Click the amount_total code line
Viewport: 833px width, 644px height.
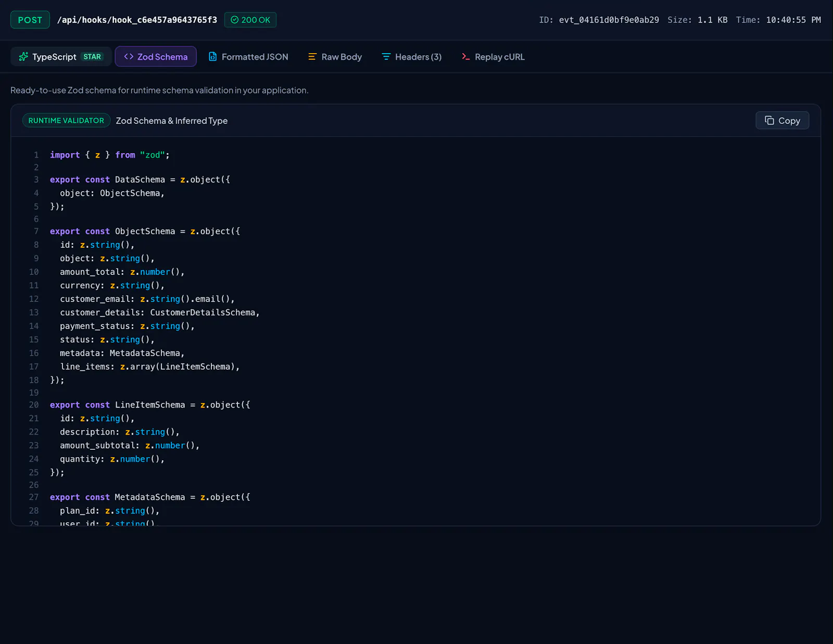pos(122,272)
